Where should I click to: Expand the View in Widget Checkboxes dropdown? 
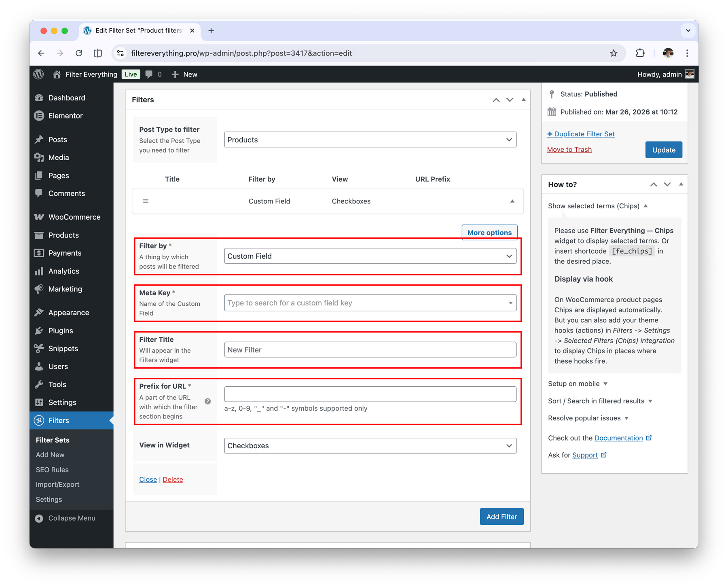(x=370, y=446)
